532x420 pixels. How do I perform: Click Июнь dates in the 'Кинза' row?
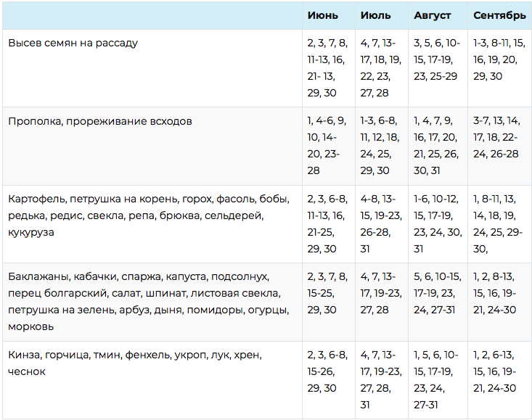(327, 371)
